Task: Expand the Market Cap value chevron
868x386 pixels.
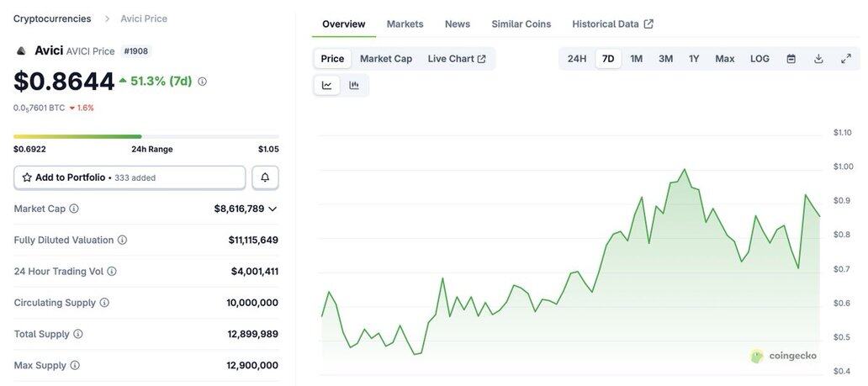Action: click(x=273, y=209)
